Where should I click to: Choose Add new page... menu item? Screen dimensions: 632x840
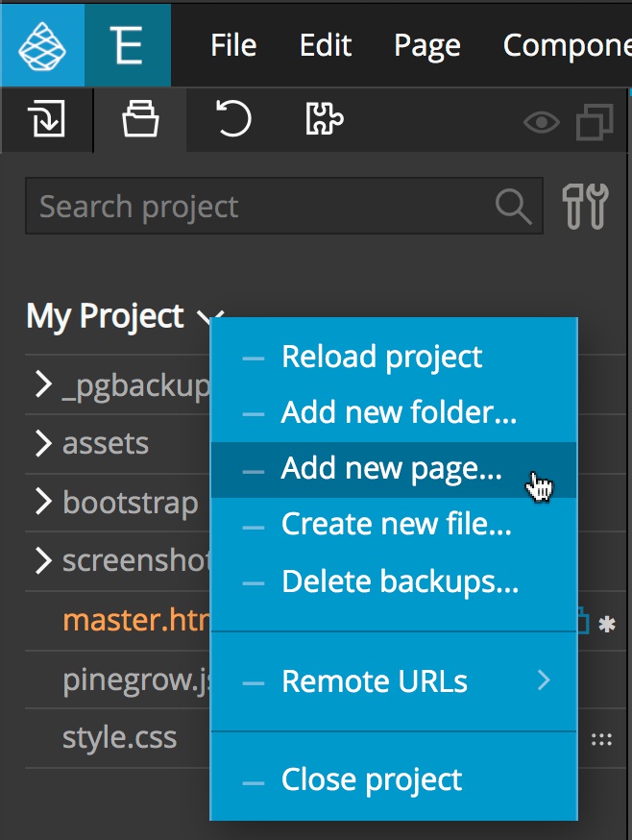394,469
